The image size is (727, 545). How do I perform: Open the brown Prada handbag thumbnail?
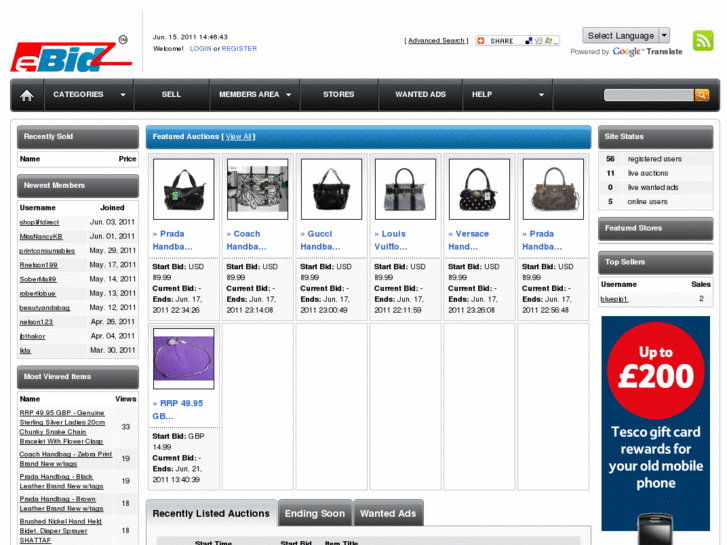(x=553, y=189)
